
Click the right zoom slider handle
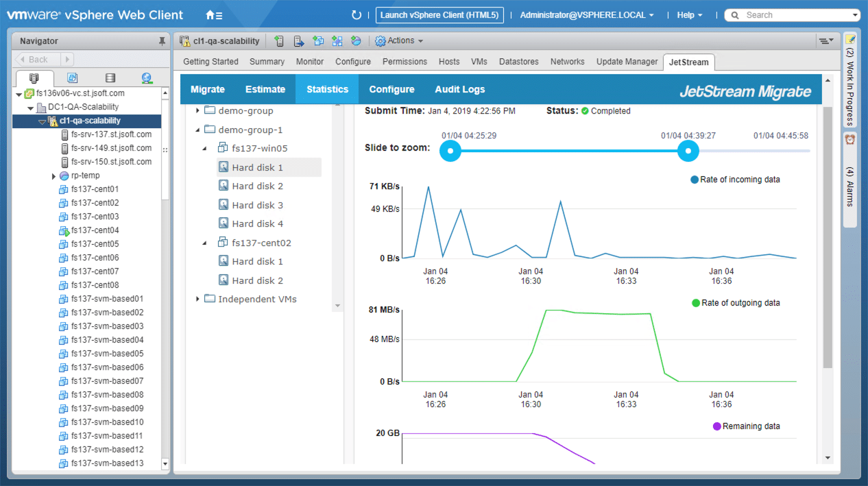coord(688,151)
